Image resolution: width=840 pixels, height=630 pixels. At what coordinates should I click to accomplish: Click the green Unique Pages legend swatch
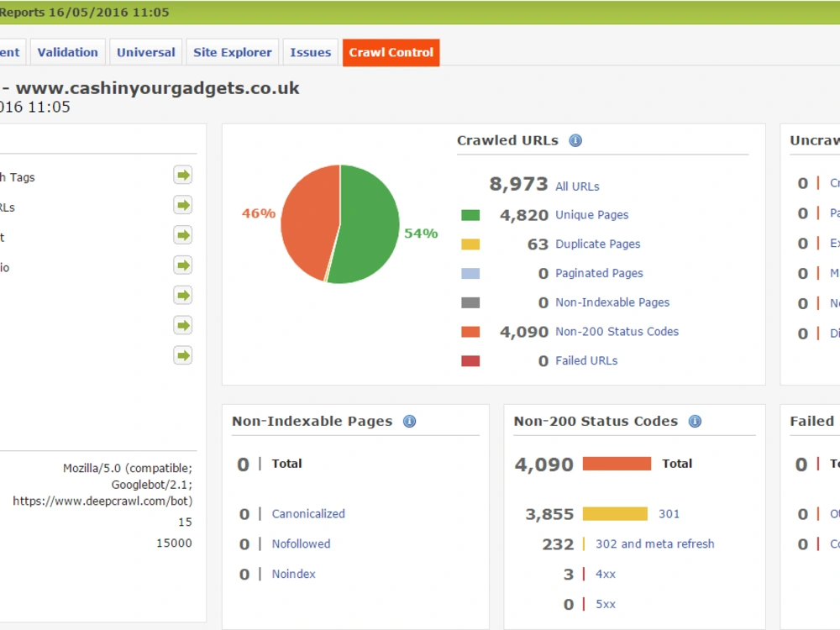point(470,215)
